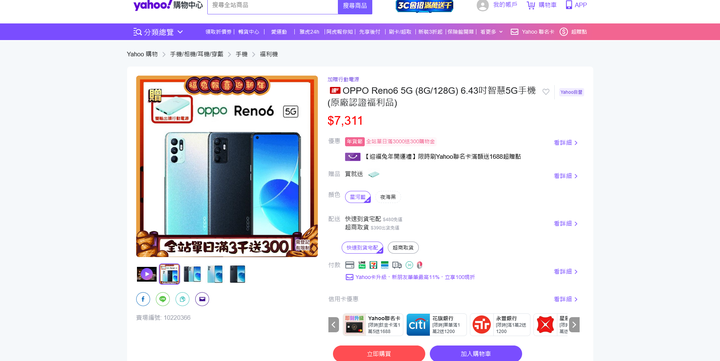Share the product by email icon

pyautogui.click(x=202, y=299)
